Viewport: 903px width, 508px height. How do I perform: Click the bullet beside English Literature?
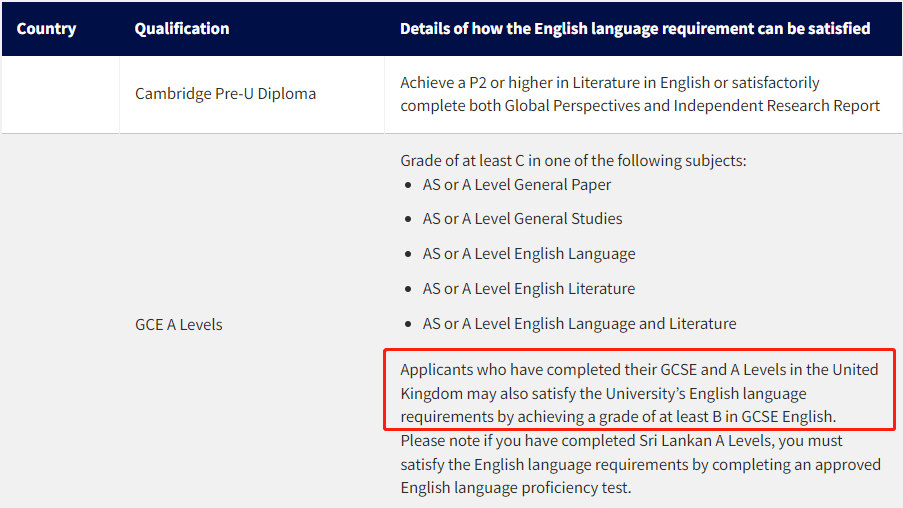pyautogui.click(x=408, y=289)
